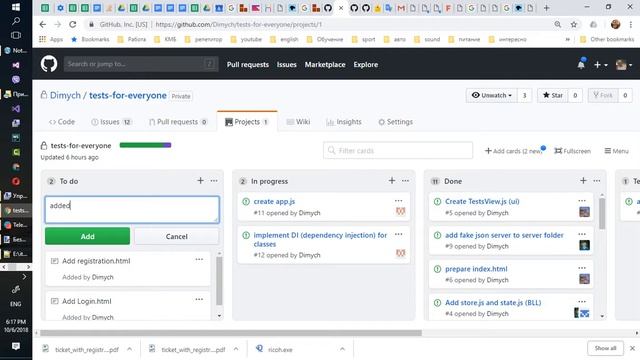Image resolution: width=640 pixels, height=360 pixels.
Task: Open the Wiki tab
Action: [298, 122]
